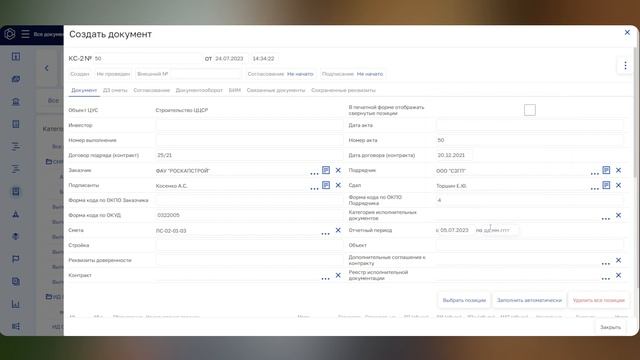Clear Дополнительные соглашения к контракту with X
This screenshot has height=360, width=640.
tap(618, 260)
